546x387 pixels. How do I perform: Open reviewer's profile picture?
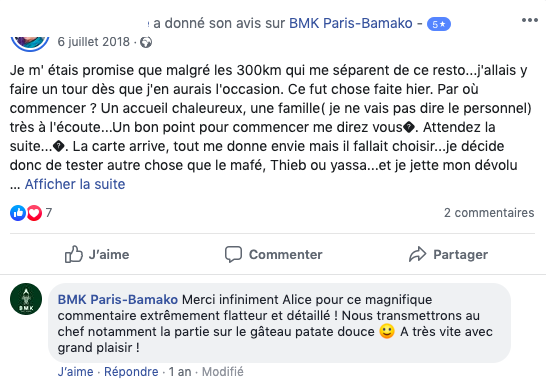click(30, 42)
